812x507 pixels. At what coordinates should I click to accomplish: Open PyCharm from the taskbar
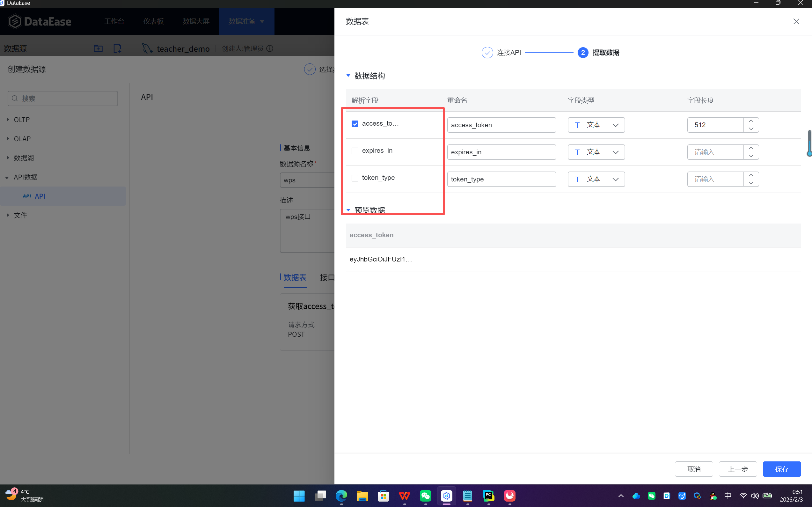[488, 496]
